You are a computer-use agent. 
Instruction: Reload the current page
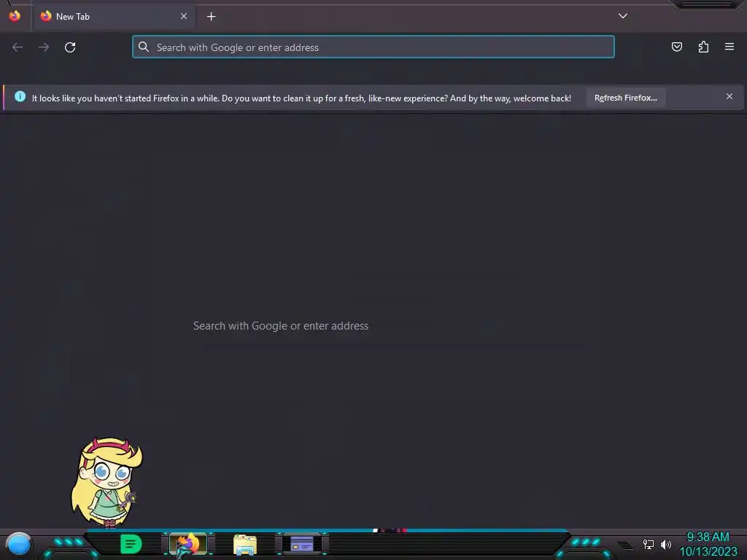pyautogui.click(x=70, y=47)
